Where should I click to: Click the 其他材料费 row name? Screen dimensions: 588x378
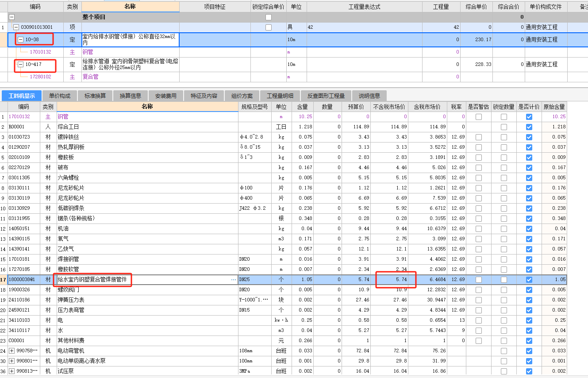(71, 341)
